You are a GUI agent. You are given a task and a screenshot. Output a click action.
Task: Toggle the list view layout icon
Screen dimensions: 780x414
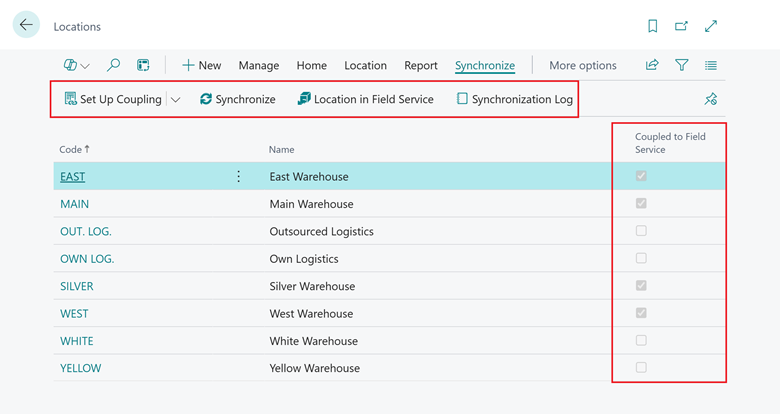[711, 65]
